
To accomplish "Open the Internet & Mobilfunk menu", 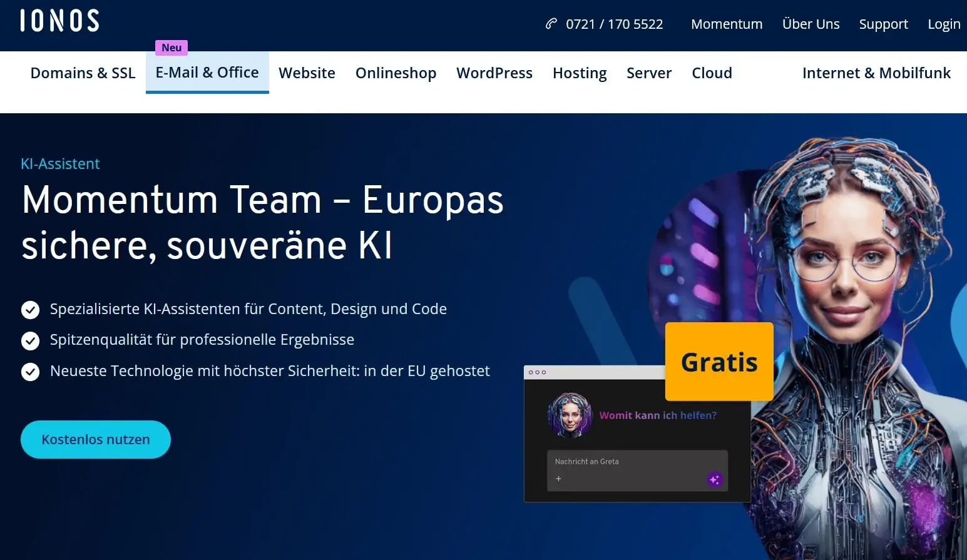I will [x=876, y=73].
